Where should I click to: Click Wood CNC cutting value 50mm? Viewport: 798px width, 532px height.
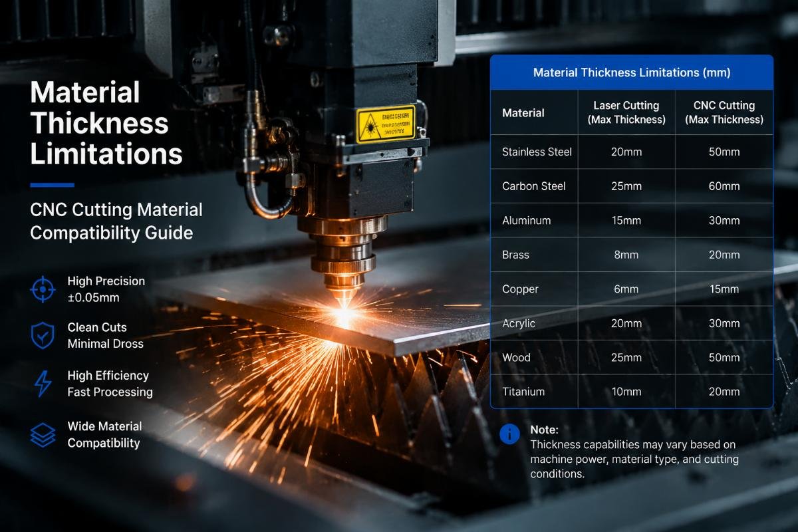(724, 357)
